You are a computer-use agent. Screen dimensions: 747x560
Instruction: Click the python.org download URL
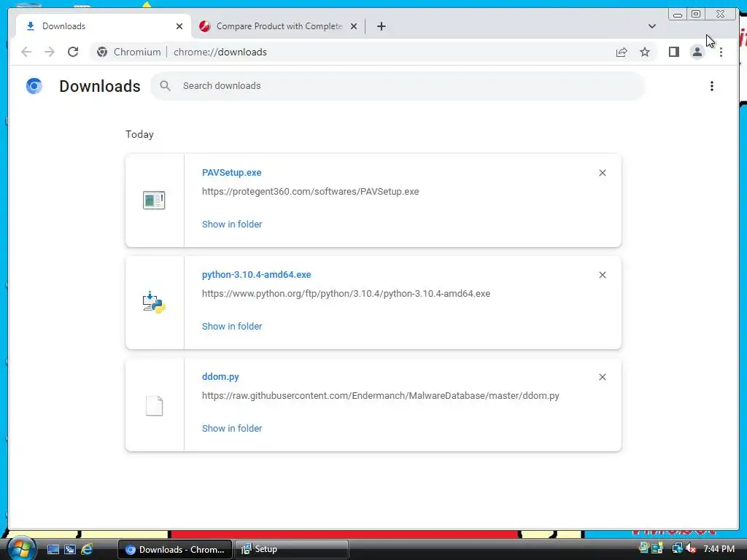346,293
